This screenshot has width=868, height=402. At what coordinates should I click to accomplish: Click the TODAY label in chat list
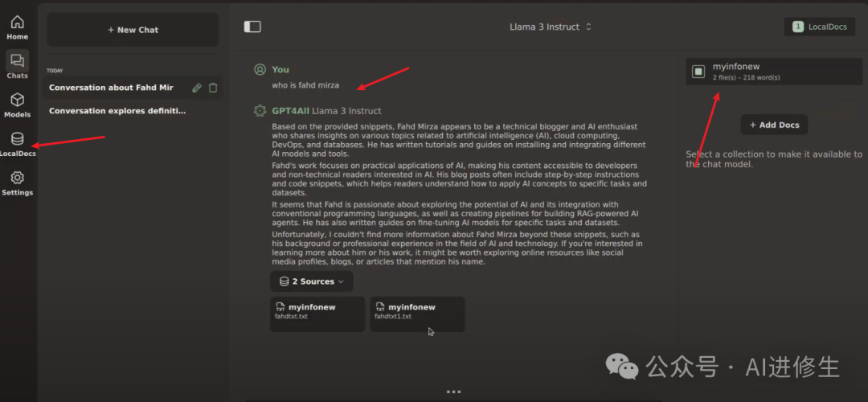coord(55,71)
